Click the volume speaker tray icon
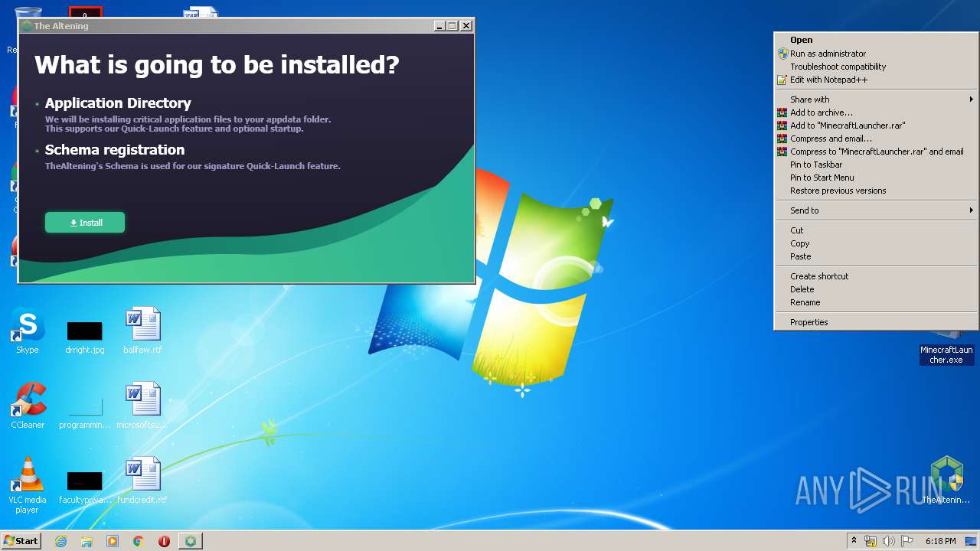Screen dimensions: 980x551 (x=889, y=541)
